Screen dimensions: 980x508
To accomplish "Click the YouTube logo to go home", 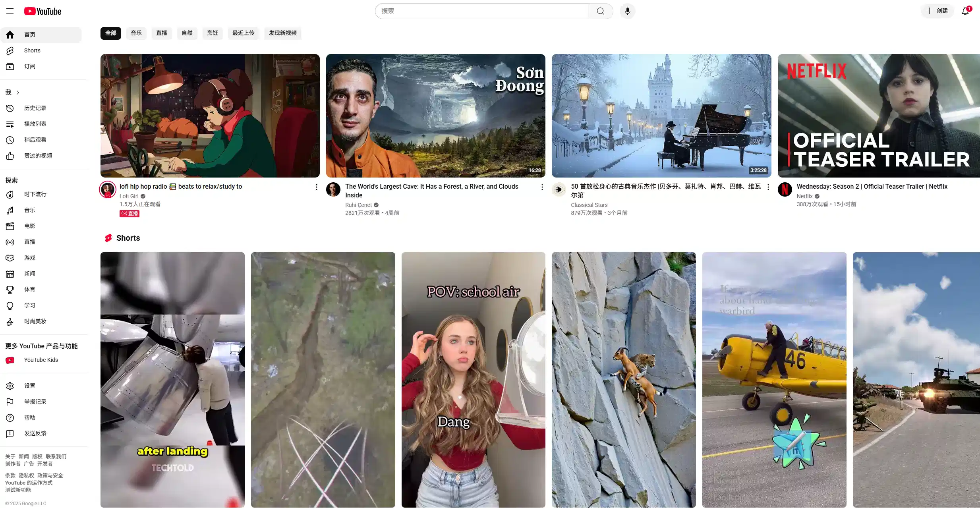I will (43, 11).
